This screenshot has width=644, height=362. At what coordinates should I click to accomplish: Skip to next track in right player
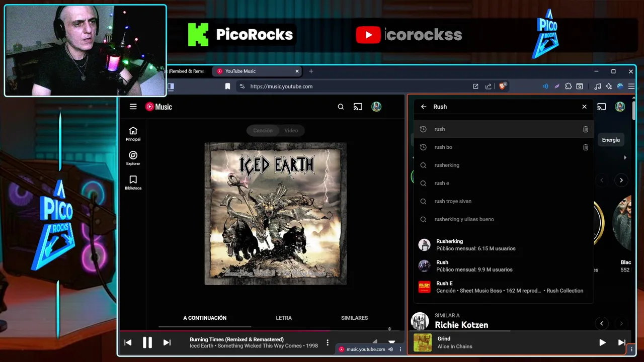coord(621,342)
